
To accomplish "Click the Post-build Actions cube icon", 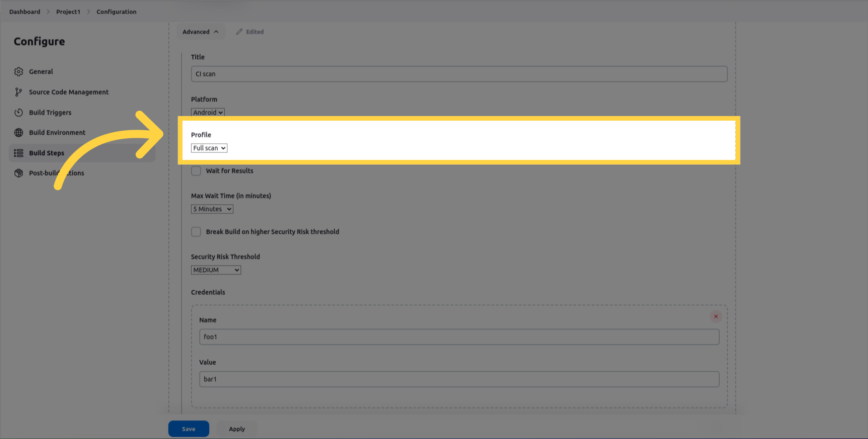I will click(x=19, y=173).
